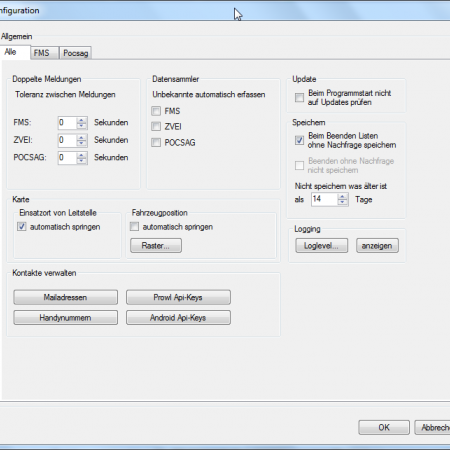The width and height of the screenshot is (450, 450).
Task: Click the Tage days input field
Action: coord(325,199)
